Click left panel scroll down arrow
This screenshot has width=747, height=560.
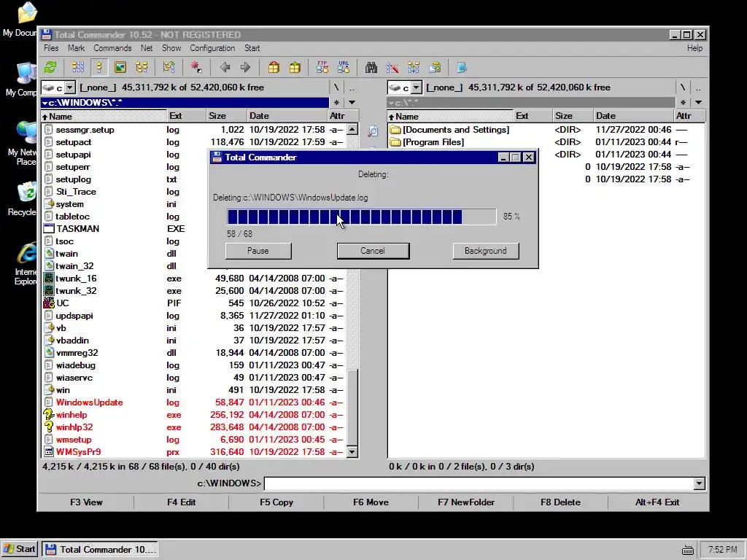tap(352, 452)
